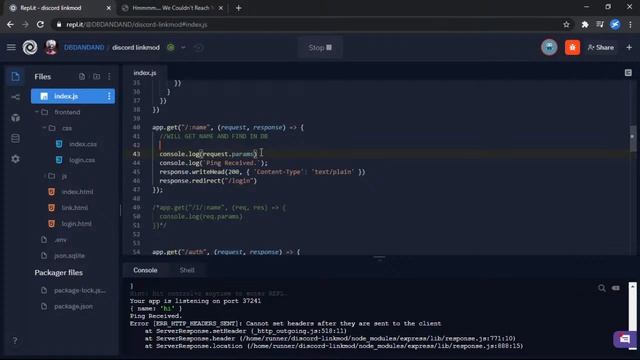Bookmark this page with star icon

pyautogui.click(x=566, y=24)
